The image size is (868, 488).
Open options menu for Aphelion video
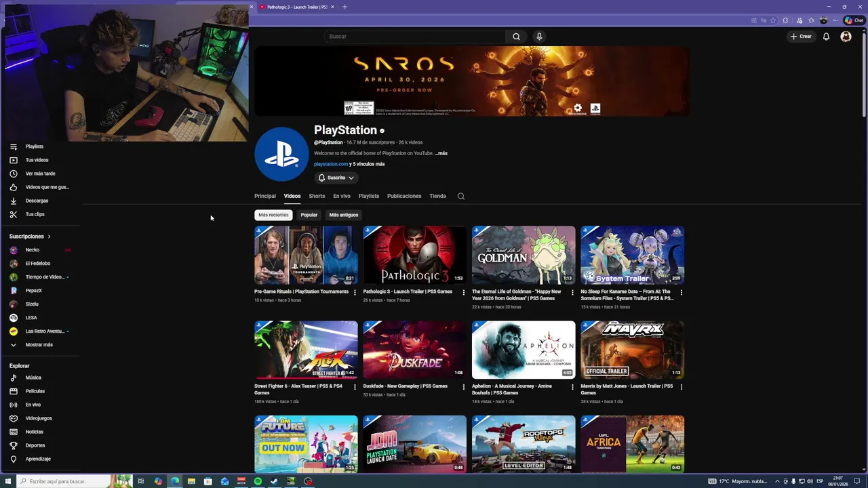point(572,387)
